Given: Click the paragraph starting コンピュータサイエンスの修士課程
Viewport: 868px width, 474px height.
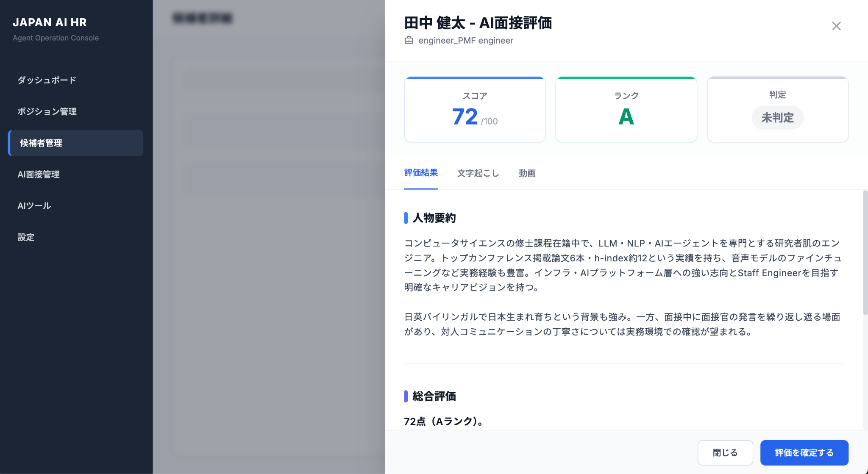Looking at the screenshot, I should [623, 265].
